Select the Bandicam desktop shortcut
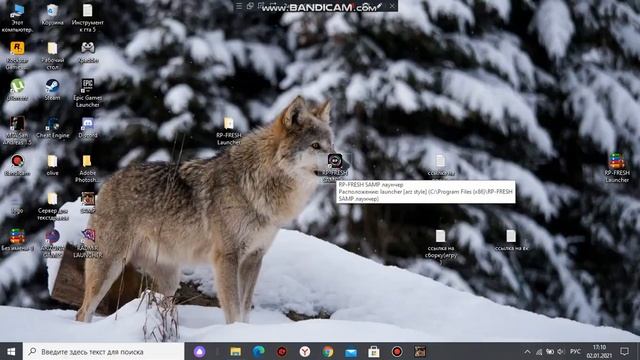 point(17,165)
